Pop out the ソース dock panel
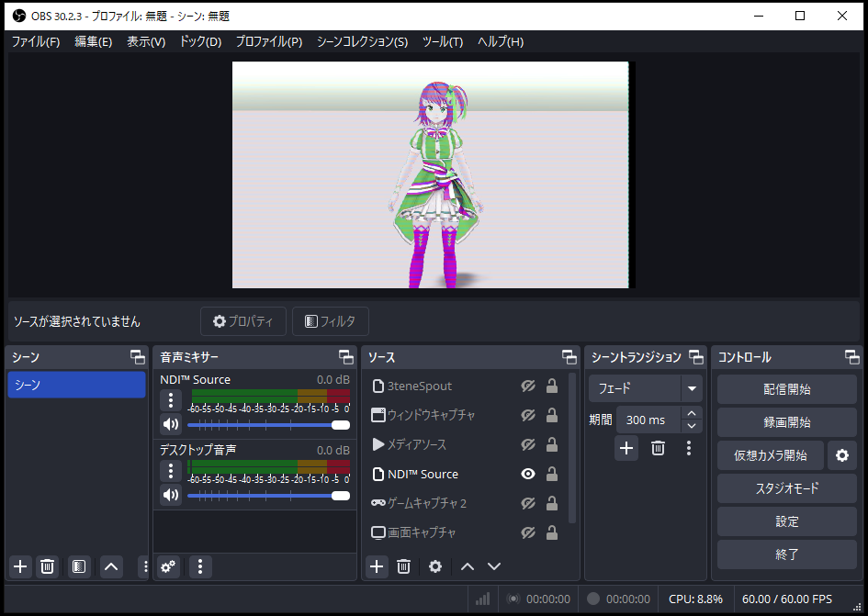Screen dimensions: 868x616 click(569, 357)
